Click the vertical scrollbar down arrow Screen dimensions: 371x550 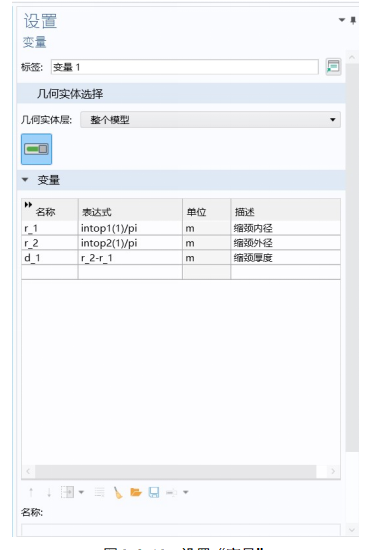tap(352, 530)
